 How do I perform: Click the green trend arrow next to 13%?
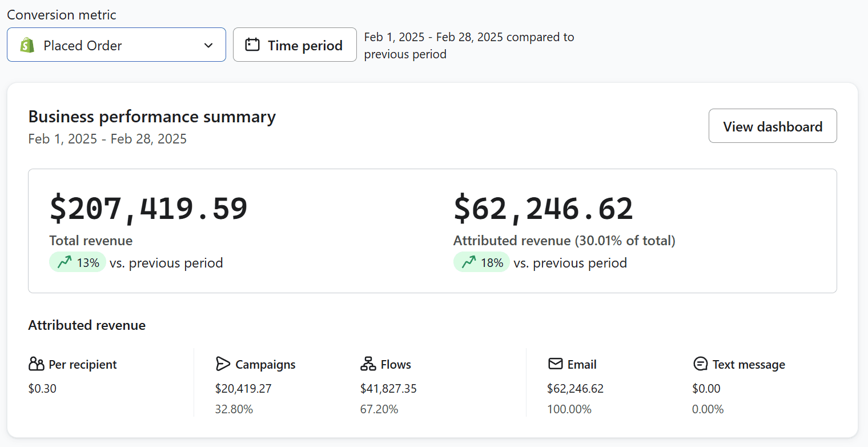tap(65, 262)
